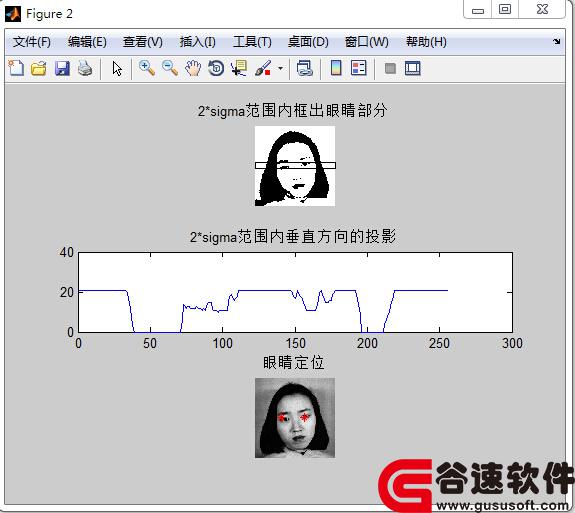Open a file with the folder icon
Image resolution: width=575 pixels, height=513 pixels.
click(x=39, y=68)
